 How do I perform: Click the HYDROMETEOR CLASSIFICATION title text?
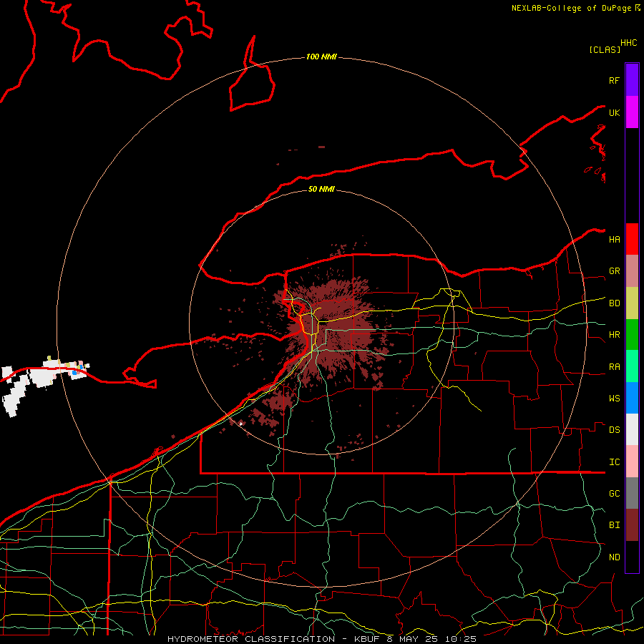[x=251, y=639]
